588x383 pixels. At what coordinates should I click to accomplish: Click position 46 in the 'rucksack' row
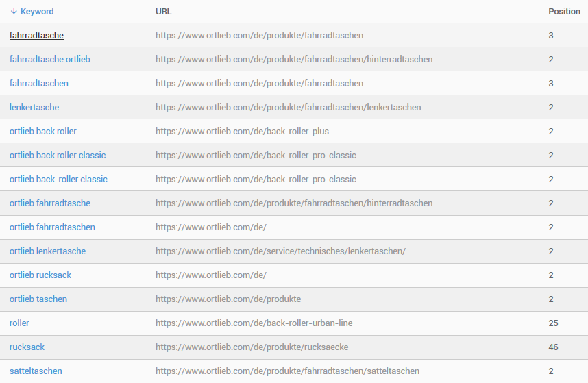(553, 347)
